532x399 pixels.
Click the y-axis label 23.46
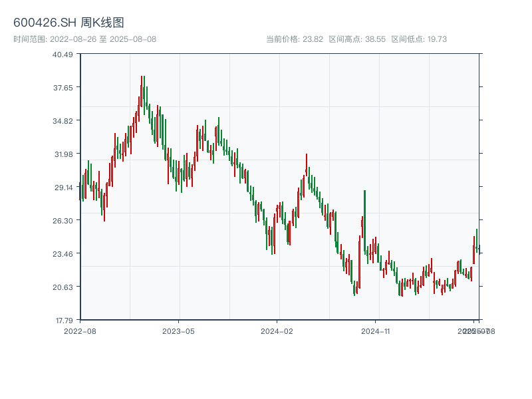click(63, 254)
